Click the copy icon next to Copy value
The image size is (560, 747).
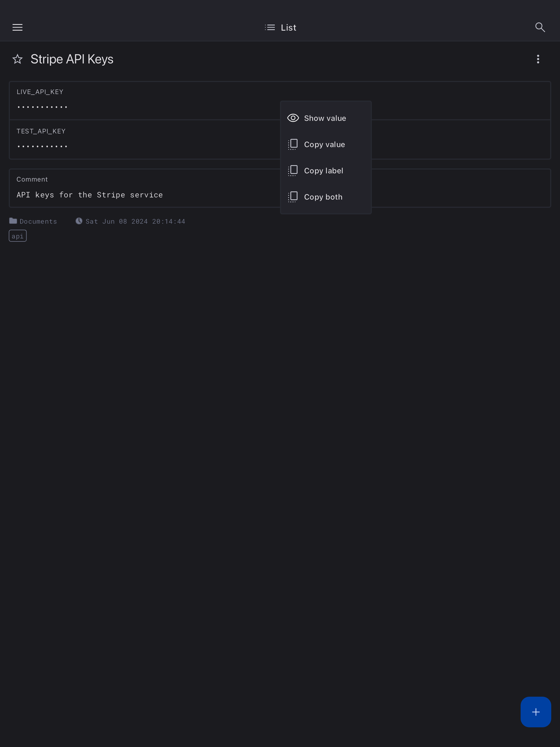click(x=293, y=145)
